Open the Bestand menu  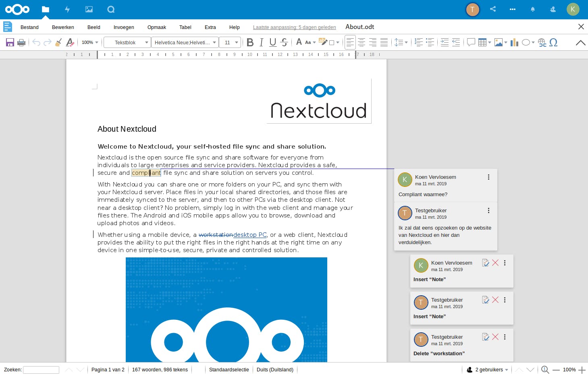[x=29, y=27]
